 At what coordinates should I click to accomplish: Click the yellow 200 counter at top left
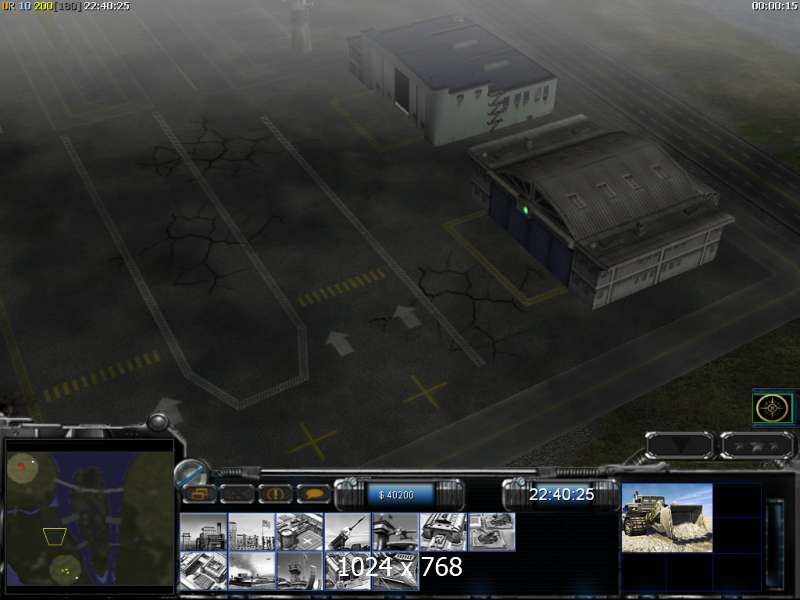[x=43, y=6]
